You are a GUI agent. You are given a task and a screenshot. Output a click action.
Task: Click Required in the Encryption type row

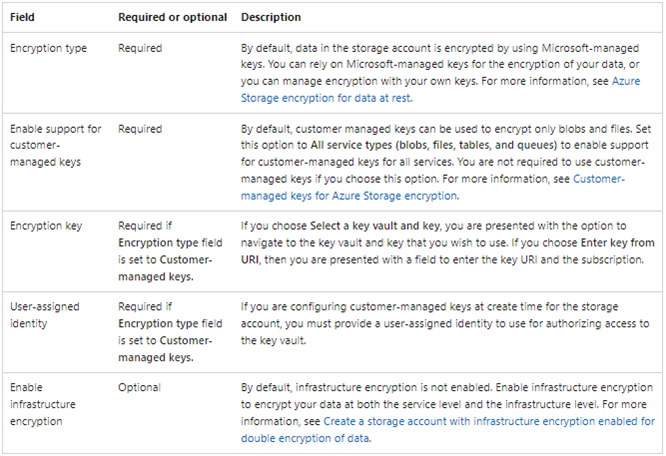(x=141, y=47)
